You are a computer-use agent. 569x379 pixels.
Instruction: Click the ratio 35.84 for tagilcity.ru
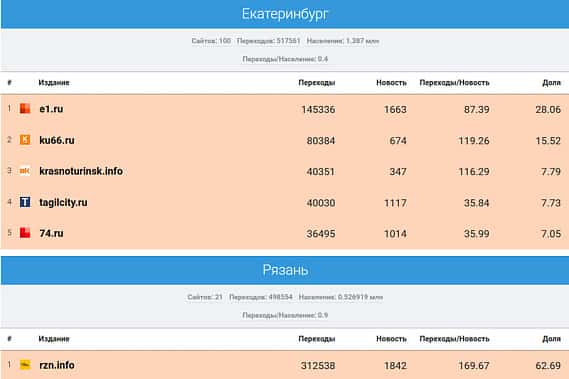(x=476, y=203)
